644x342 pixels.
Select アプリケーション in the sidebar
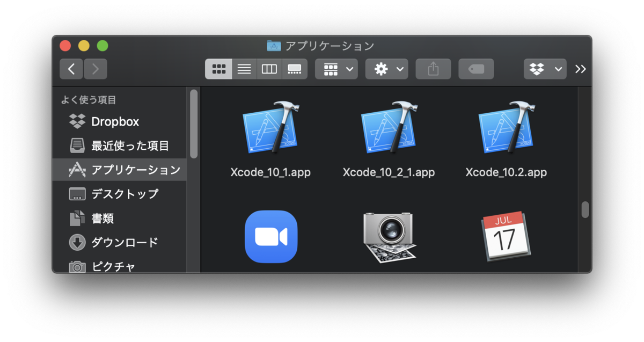coord(120,170)
